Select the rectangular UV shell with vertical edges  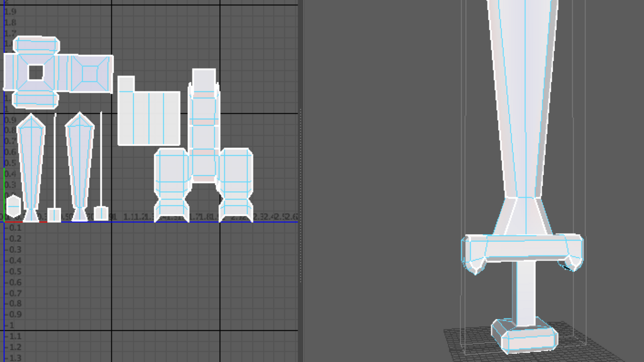coord(148,118)
